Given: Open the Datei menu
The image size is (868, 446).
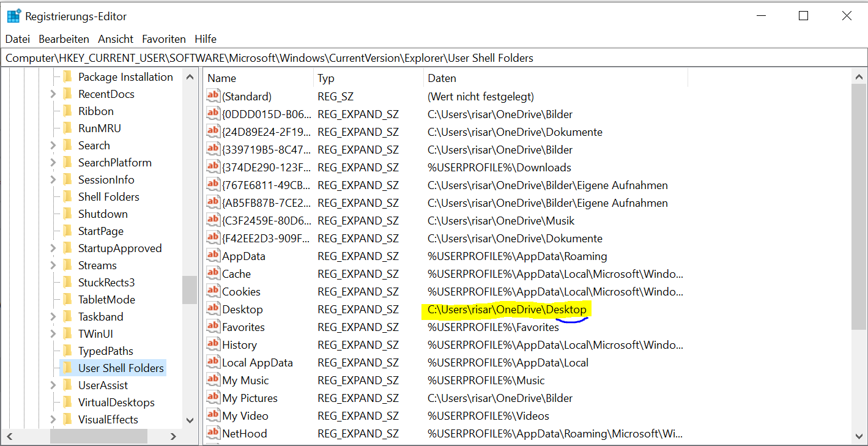Looking at the screenshot, I should pyautogui.click(x=18, y=39).
